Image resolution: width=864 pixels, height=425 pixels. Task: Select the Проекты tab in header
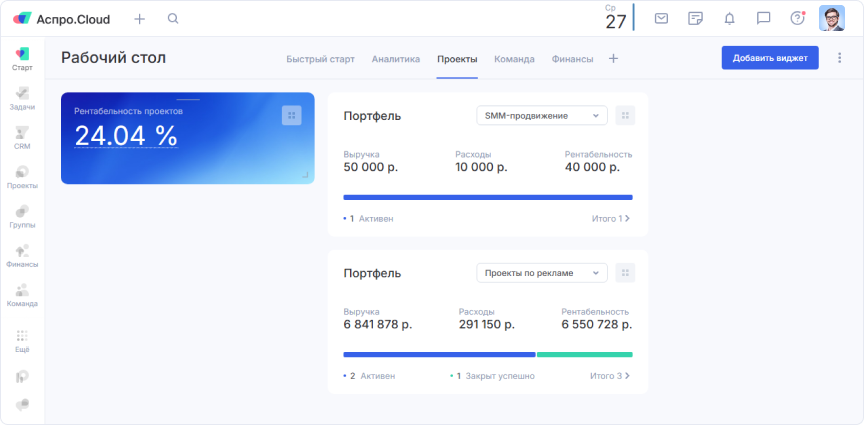(457, 59)
